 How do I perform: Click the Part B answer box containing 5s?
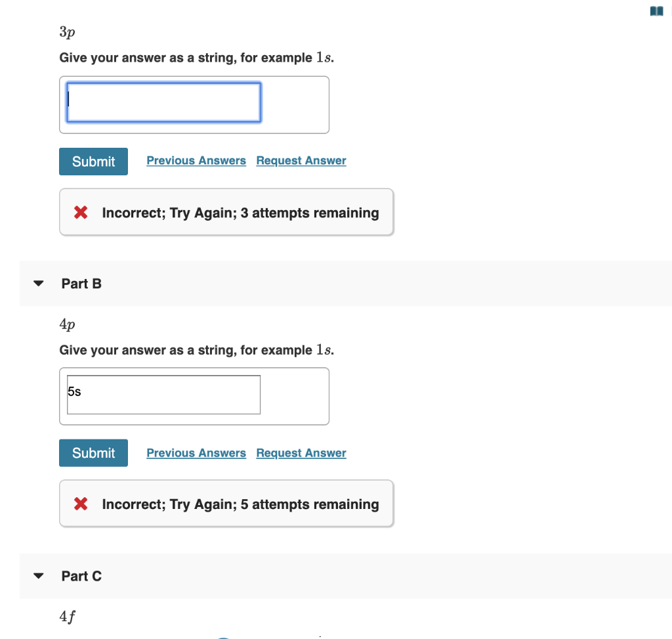(x=163, y=394)
